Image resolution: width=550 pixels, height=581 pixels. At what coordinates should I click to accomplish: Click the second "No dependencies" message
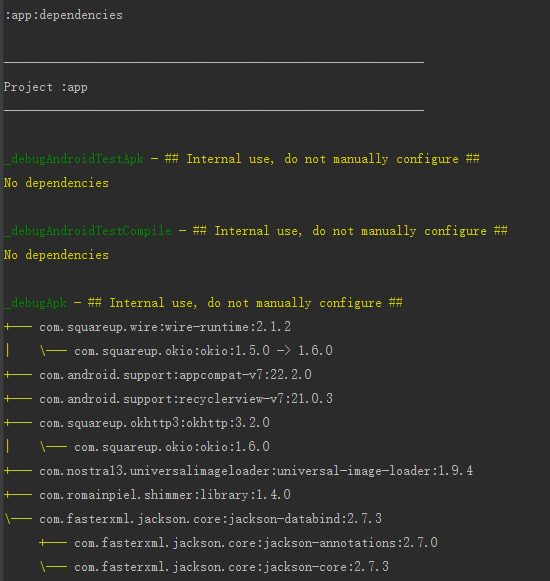[56, 255]
